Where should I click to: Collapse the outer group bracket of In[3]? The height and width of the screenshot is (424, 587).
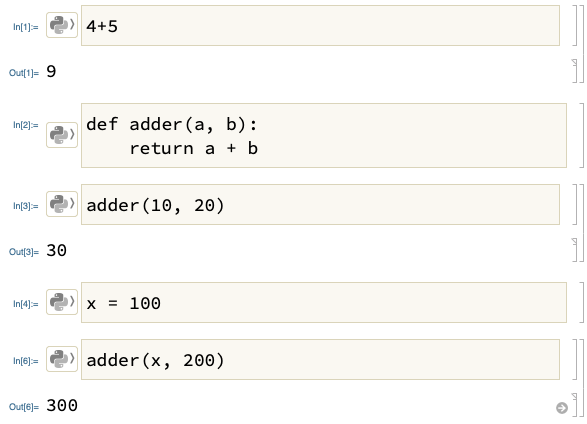click(x=581, y=223)
